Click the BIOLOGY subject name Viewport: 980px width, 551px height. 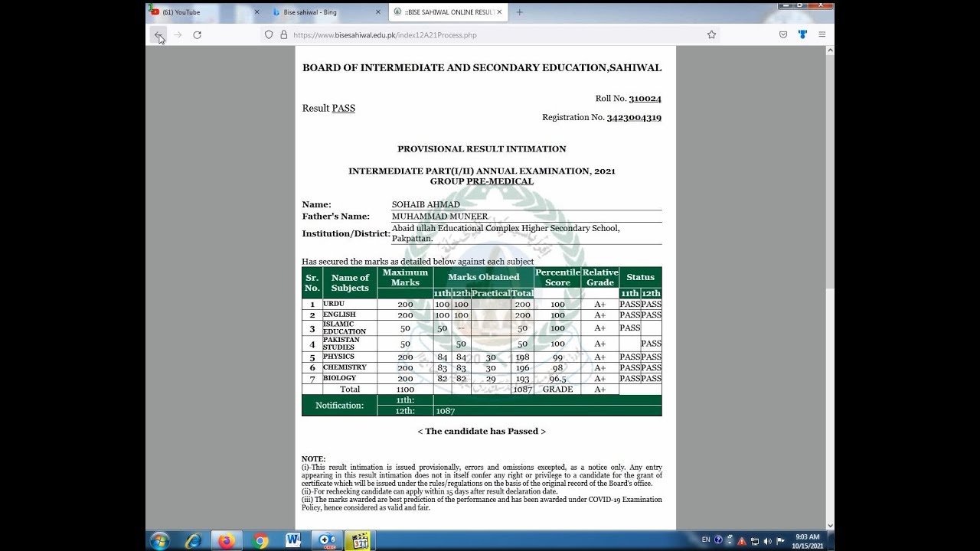click(339, 378)
